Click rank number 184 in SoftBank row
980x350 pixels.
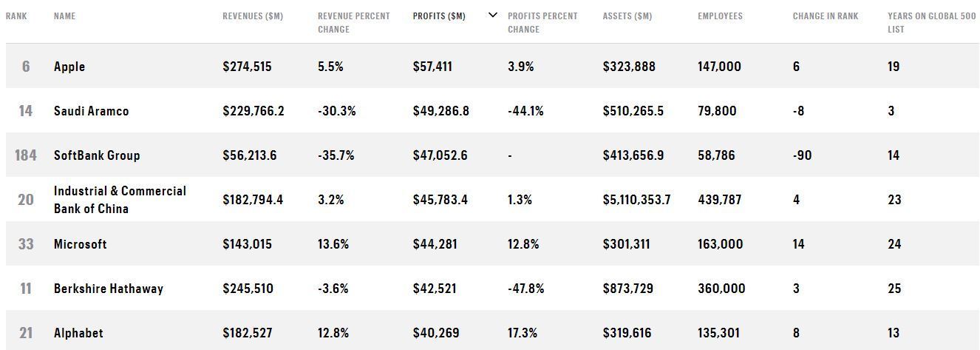point(26,155)
